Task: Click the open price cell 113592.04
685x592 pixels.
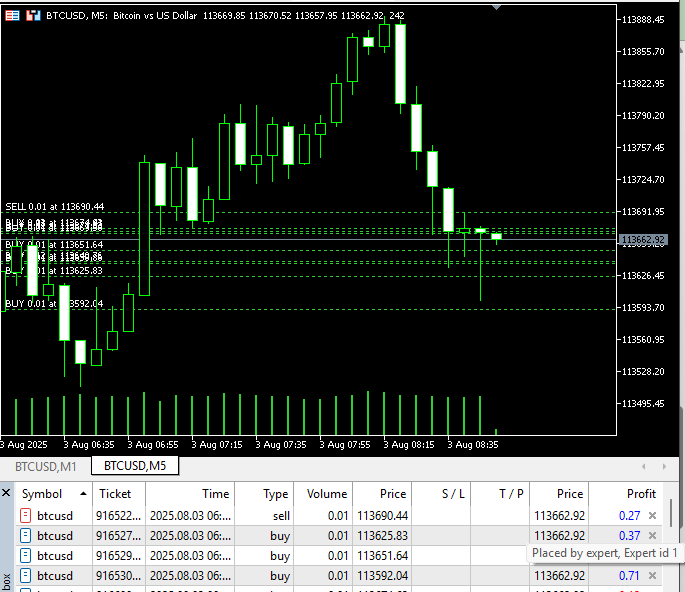Action: point(382,576)
